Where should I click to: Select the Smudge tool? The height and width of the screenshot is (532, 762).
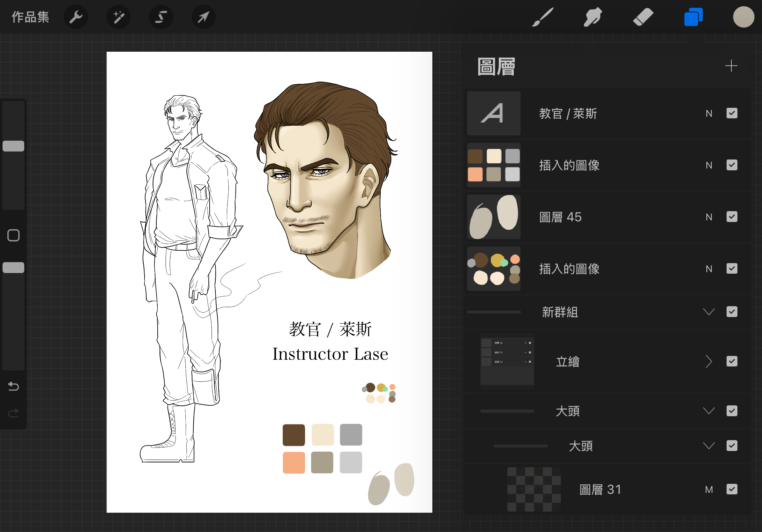pos(593,17)
